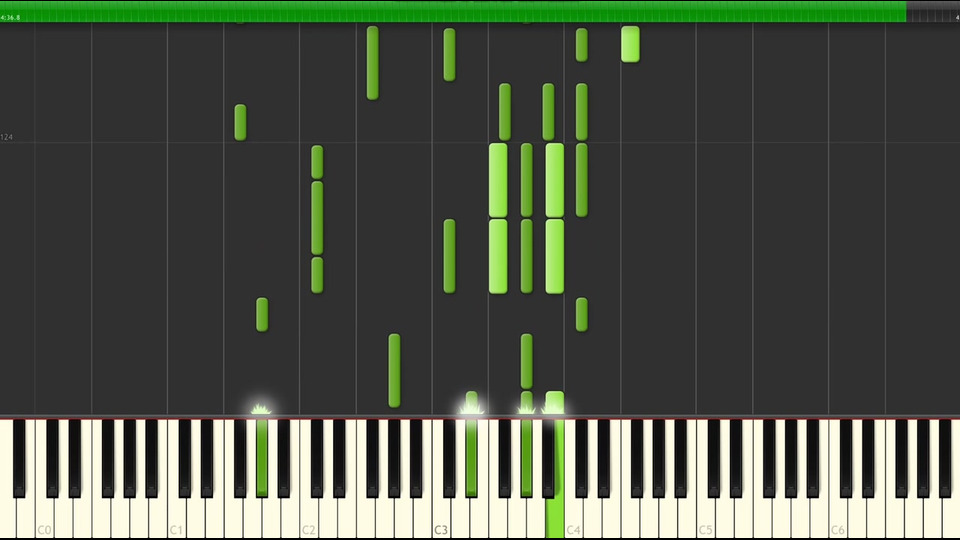This screenshot has height=540, width=960.
Task: Click the wide light-green note right of C4
Action: tap(630, 44)
